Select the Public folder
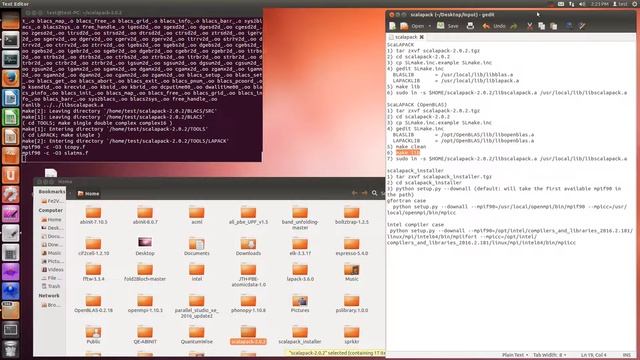This screenshot has height=360, width=640. 93,335
